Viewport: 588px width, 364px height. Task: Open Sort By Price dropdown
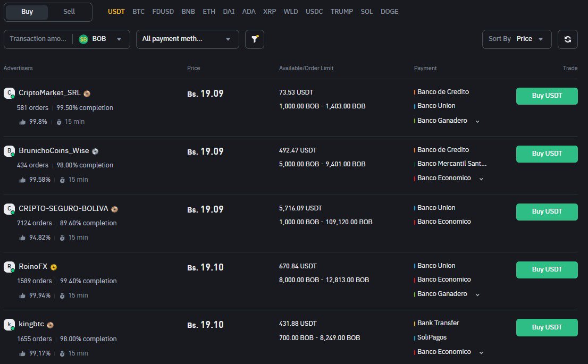[x=517, y=39]
